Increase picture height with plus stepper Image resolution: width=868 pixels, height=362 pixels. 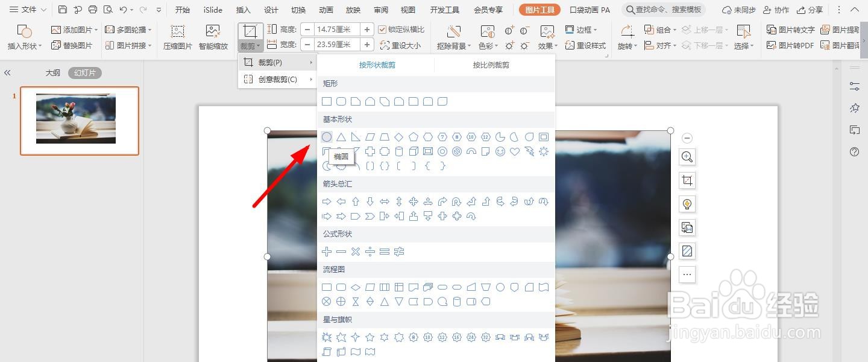coord(366,30)
